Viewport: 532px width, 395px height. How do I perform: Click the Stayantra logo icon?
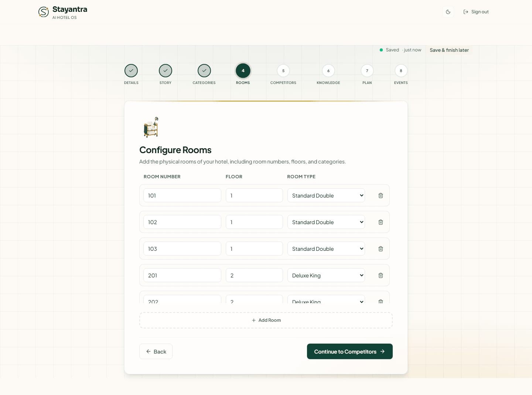44,12
